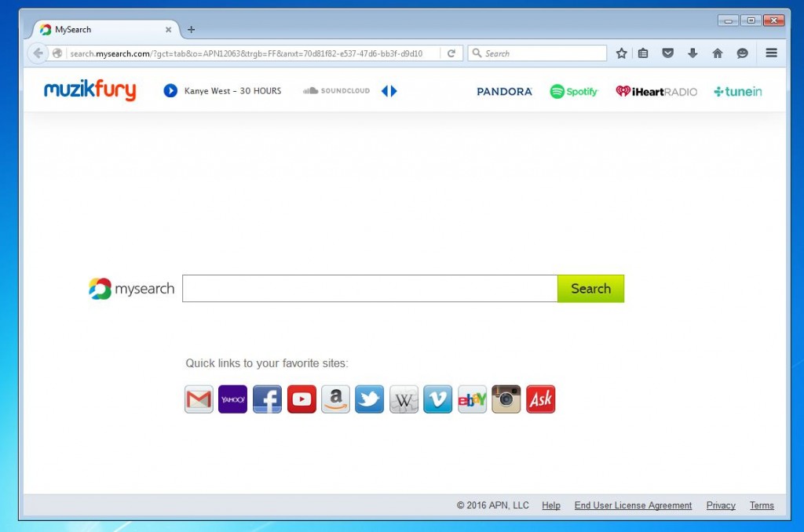This screenshot has width=804, height=532.
Task: Open the Hello chat smiley icon
Action: coord(742,53)
